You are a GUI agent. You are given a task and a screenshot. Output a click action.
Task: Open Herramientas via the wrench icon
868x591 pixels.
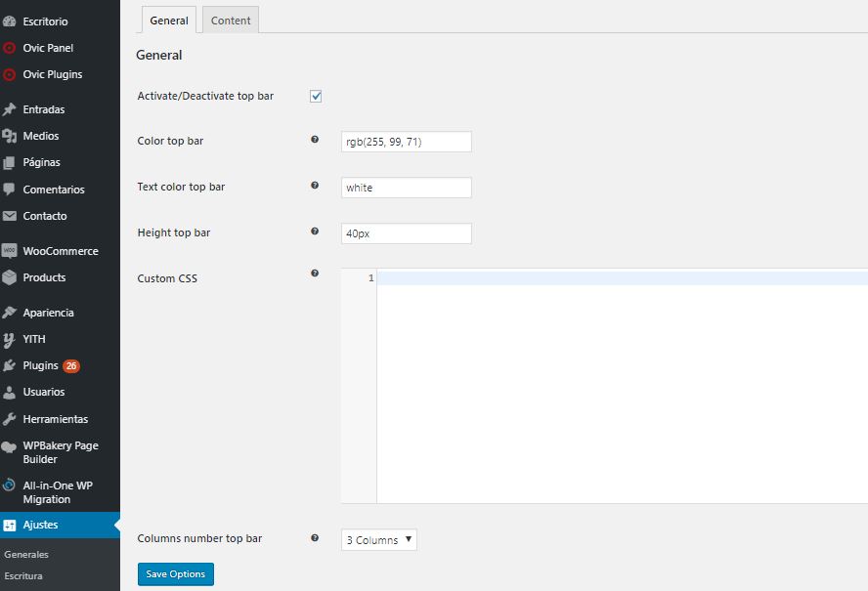click(10, 419)
